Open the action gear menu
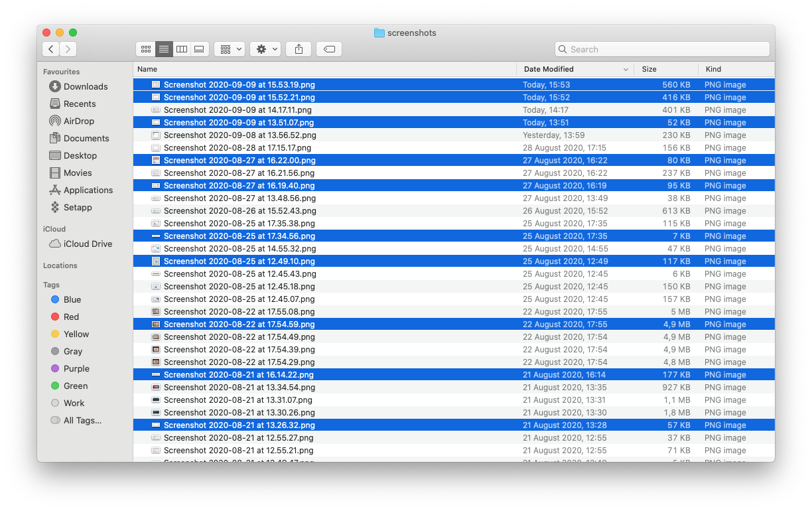 (x=265, y=48)
